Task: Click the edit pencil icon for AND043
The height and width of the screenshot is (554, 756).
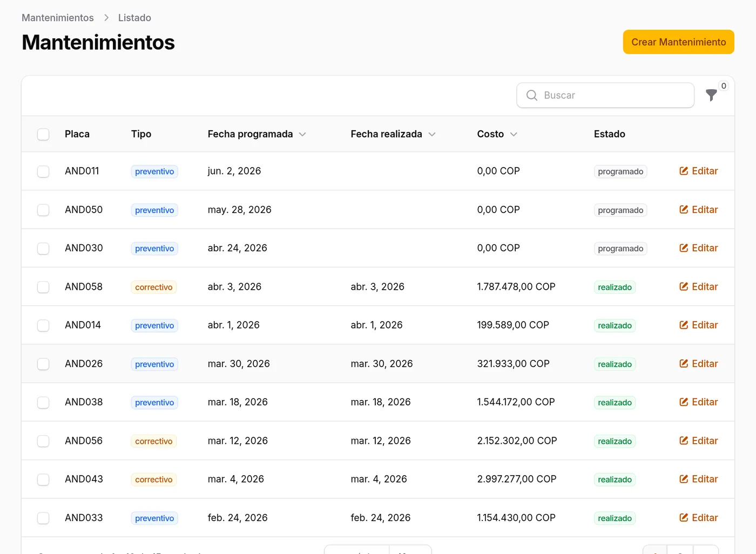Action: [x=684, y=479]
